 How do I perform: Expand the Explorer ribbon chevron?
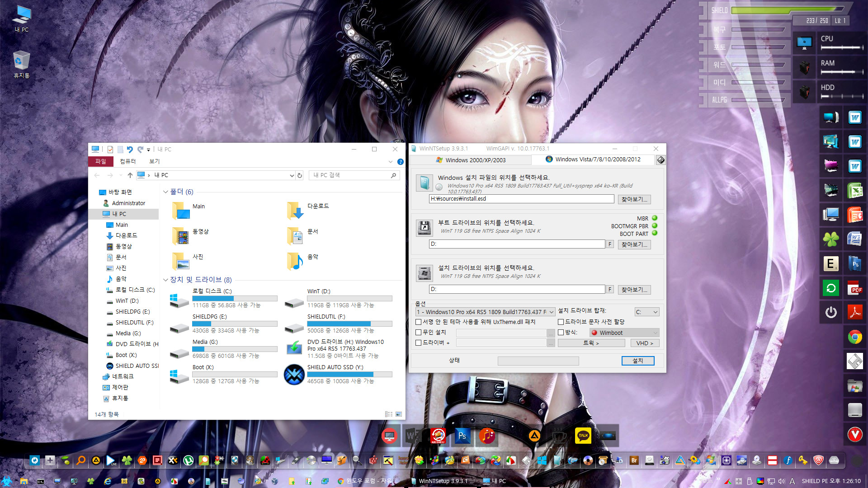click(391, 162)
